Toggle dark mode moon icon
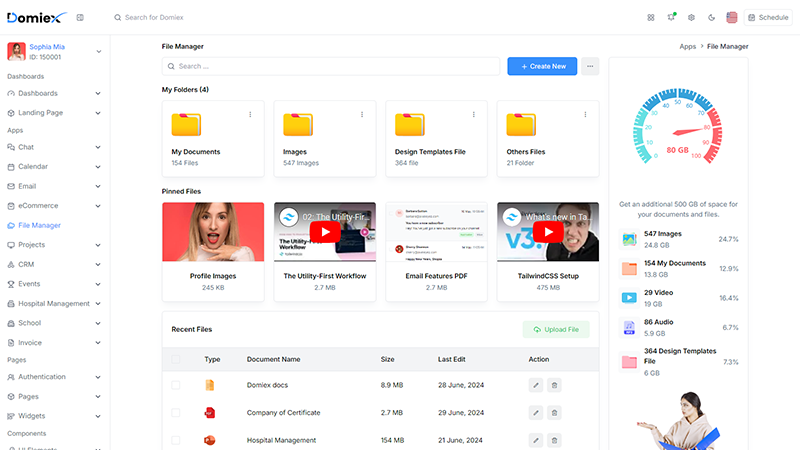The height and width of the screenshot is (450, 800). 711,17
